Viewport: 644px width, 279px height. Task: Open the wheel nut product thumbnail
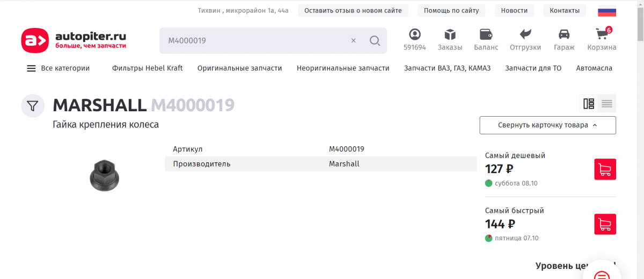(105, 176)
